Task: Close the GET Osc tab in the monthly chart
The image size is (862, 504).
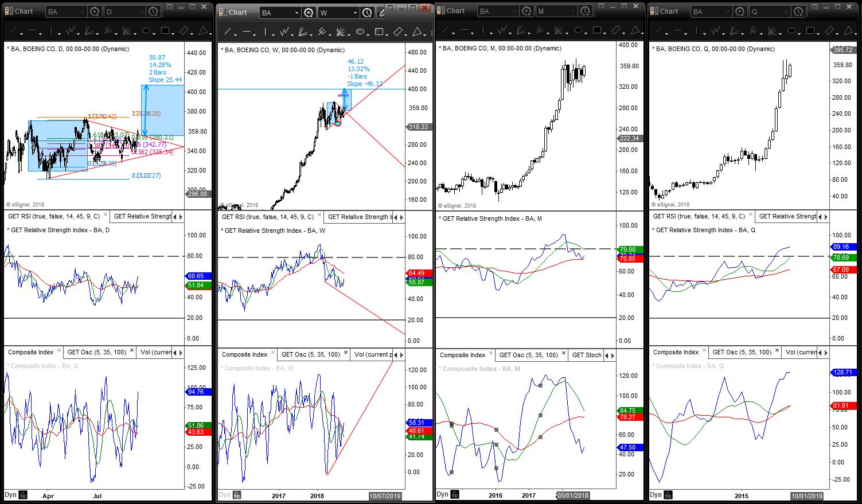Action: tap(564, 354)
